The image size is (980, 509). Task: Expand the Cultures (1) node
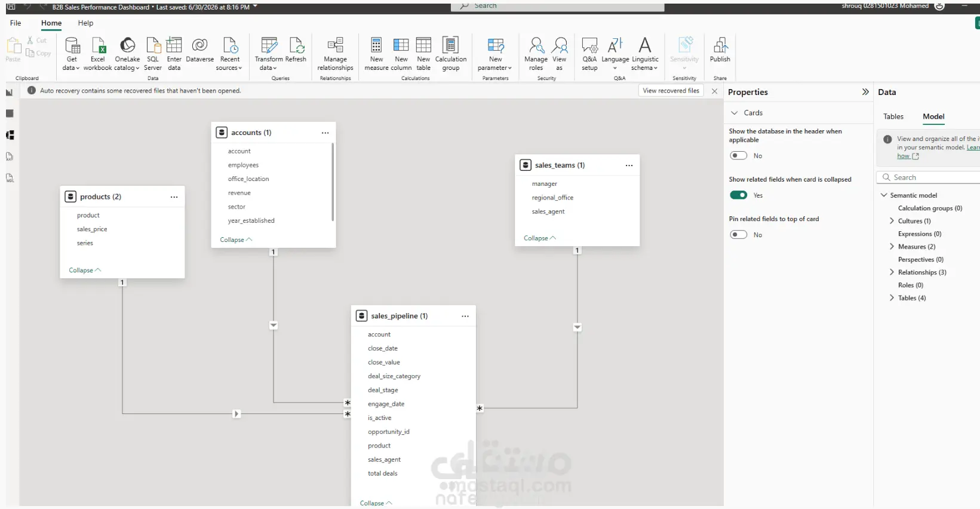click(892, 221)
